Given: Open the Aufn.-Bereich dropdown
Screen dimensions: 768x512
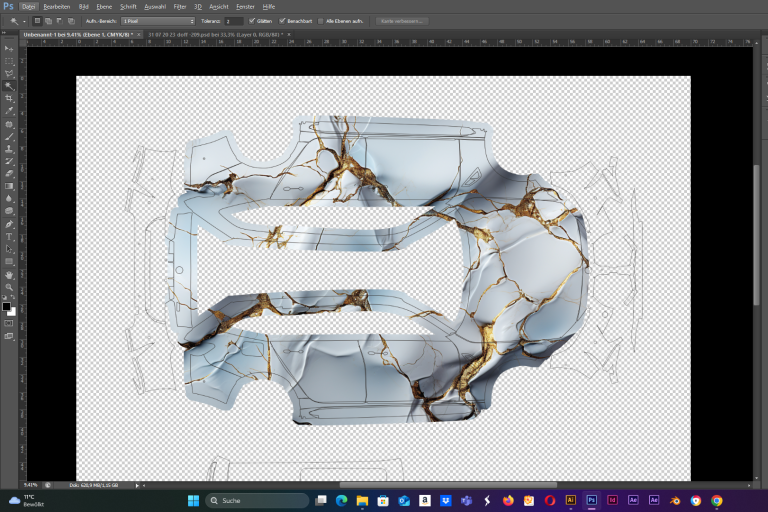Looking at the screenshot, I should 158,21.
